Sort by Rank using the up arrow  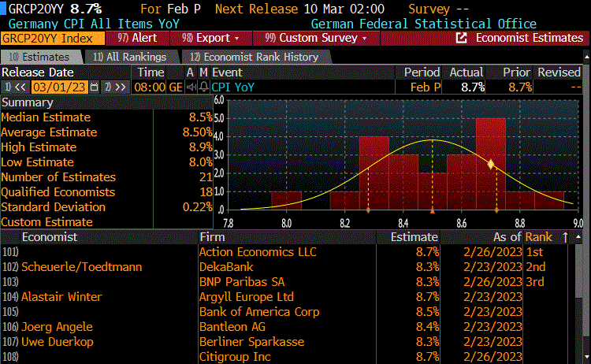click(565, 237)
